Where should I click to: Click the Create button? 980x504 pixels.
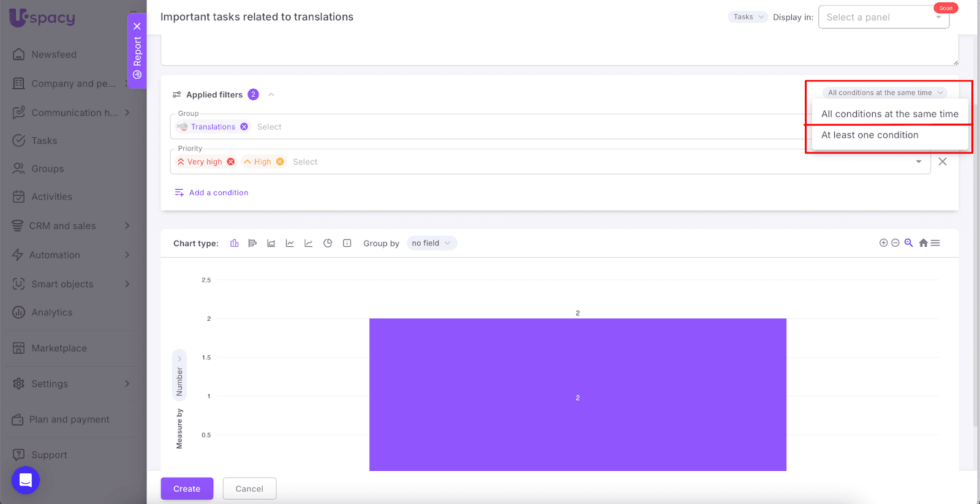pyautogui.click(x=187, y=489)
